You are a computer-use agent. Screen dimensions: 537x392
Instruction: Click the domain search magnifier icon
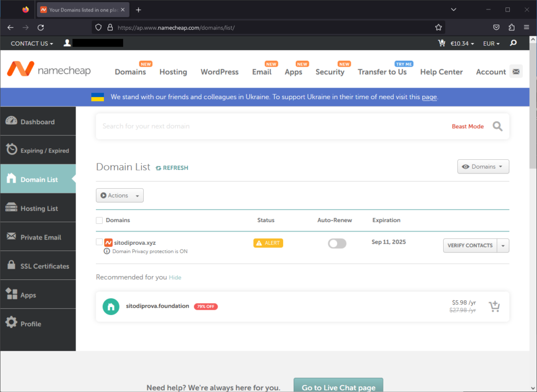[x=498, y=126]
